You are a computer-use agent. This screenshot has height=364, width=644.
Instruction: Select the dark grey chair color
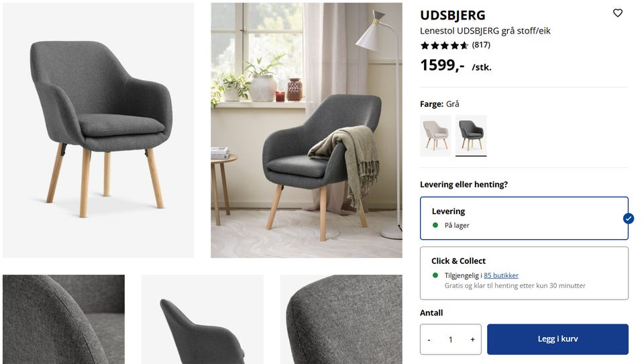[471, 136]
